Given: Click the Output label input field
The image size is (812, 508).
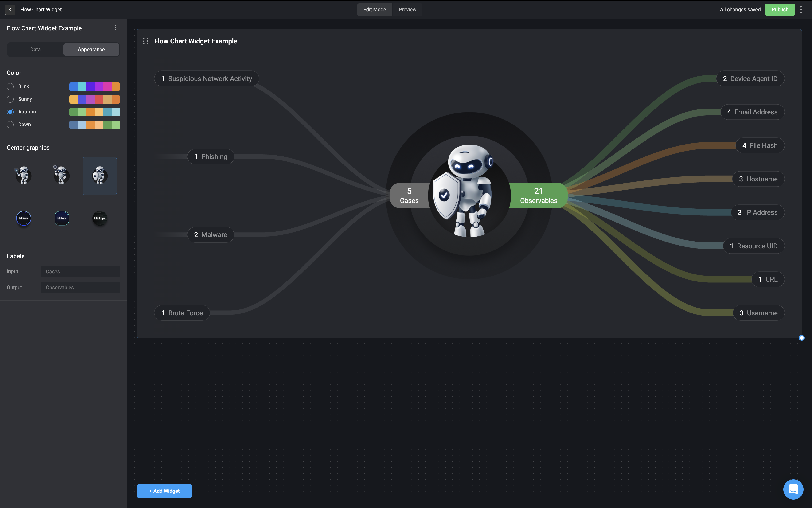Looking at the screenshot, I should click(80, 288).
